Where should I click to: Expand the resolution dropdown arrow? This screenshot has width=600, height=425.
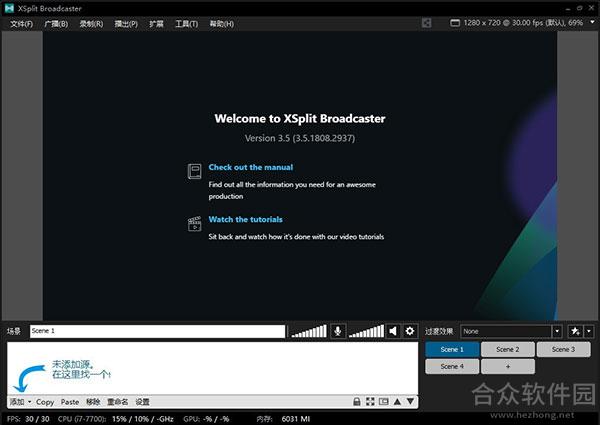592,22
